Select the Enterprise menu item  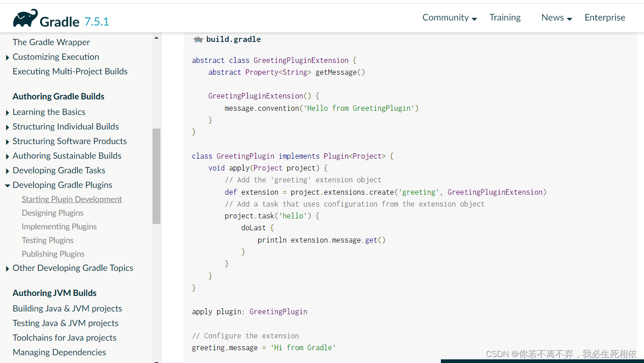coord(605,17)
